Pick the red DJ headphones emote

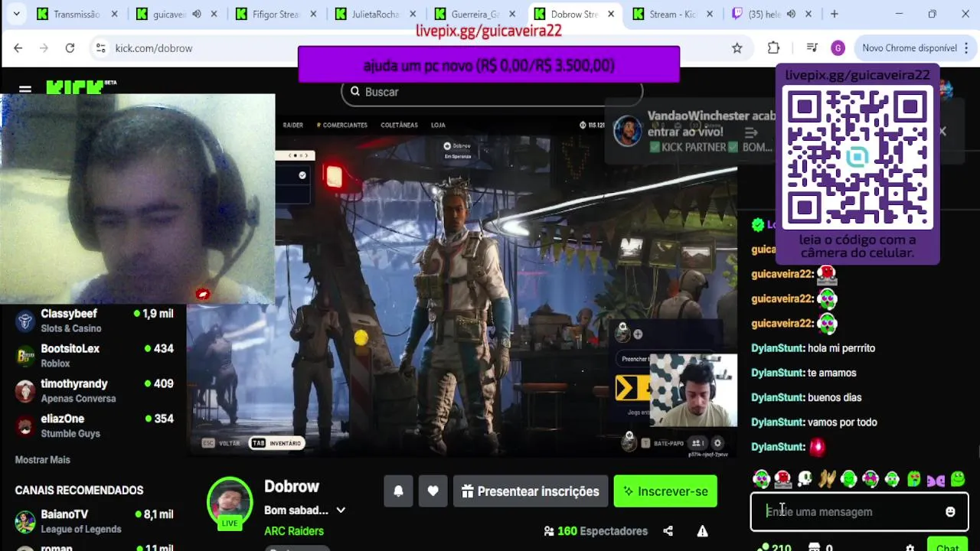coord(782,479)
